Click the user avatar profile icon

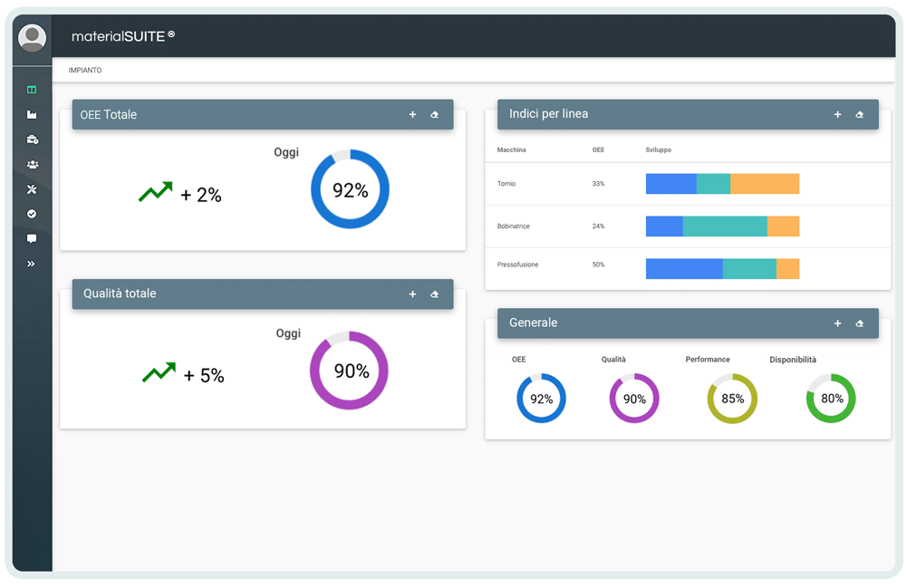[33, 37]
